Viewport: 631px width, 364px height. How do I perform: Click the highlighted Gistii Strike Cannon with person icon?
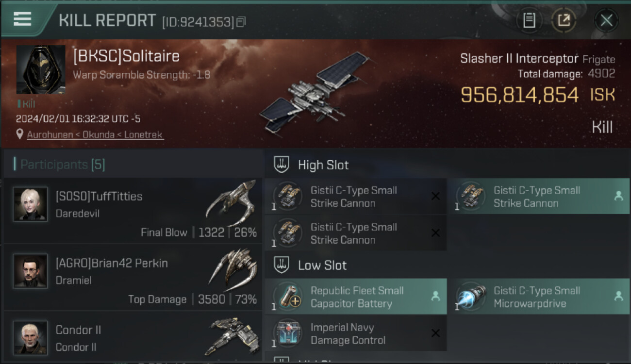point(538,196)
